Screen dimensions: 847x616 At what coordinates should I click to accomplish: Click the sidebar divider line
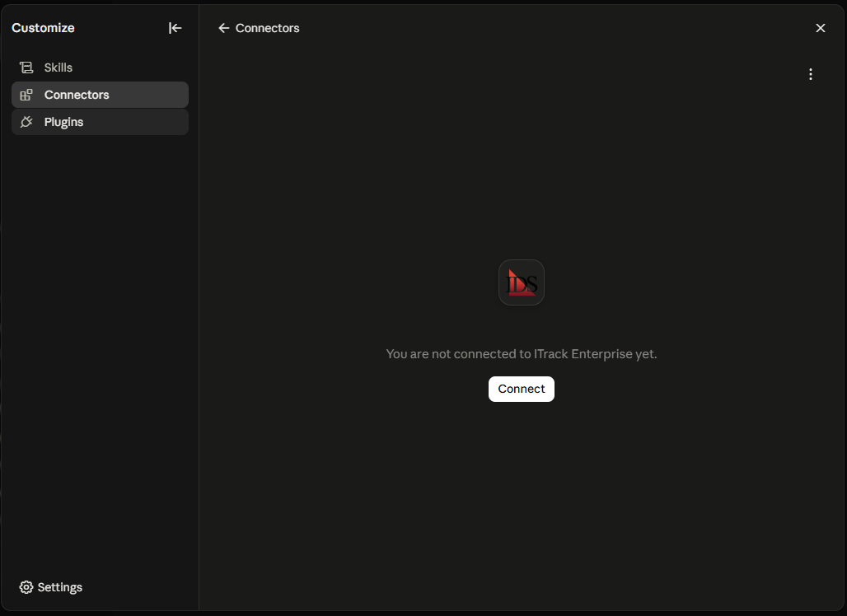point(199,308)
